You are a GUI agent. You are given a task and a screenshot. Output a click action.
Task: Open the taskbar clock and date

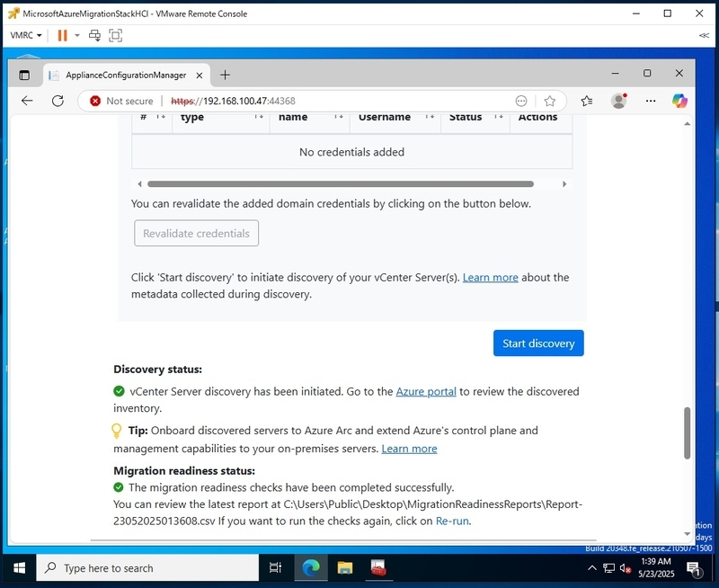point(656,568)
